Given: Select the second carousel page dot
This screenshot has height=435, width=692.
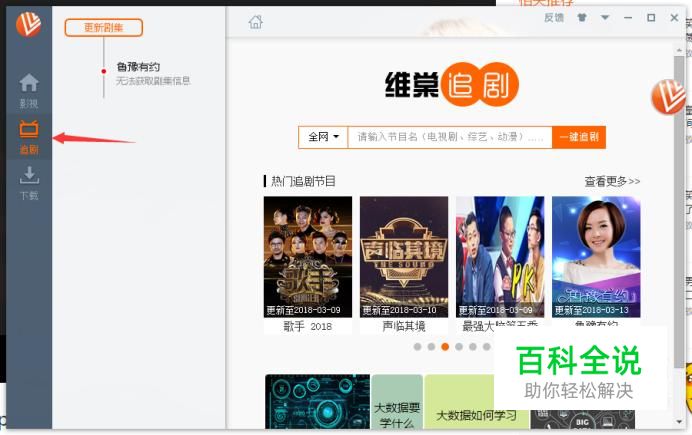Looking at the screenshot, I should 431,347.
